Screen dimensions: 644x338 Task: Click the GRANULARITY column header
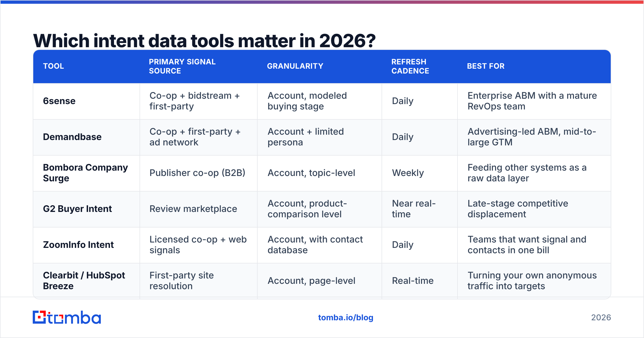point(295,66)
